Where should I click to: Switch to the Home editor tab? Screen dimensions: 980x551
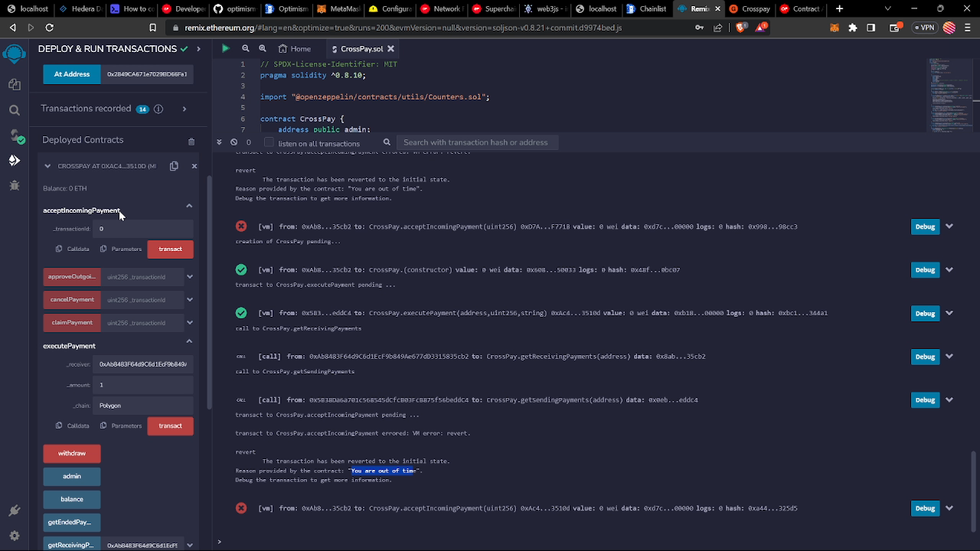[x=295, y=49]
